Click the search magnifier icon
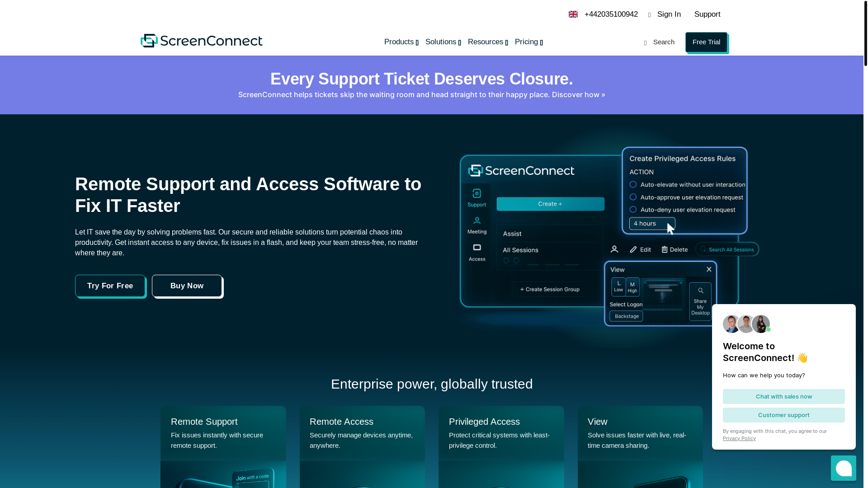Viewport: 868px width, 488px height. (646, 42)
